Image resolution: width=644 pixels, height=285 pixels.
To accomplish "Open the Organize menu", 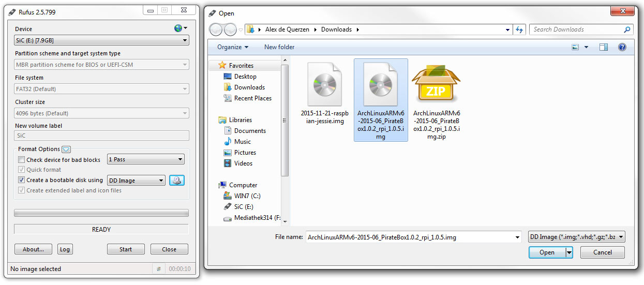I will (233, 47).
